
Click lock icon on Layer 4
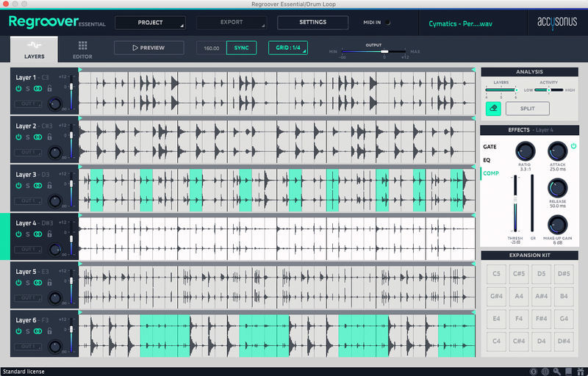click(49, 234)
